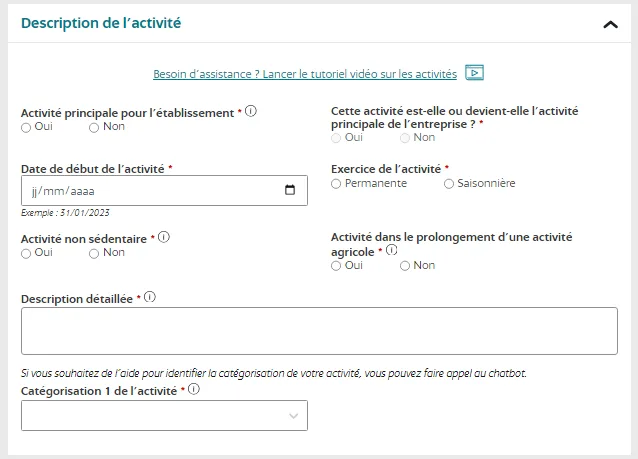Open the video tutorial link on activities
Screen dimensions: 638x459
(x=305, y=74)
